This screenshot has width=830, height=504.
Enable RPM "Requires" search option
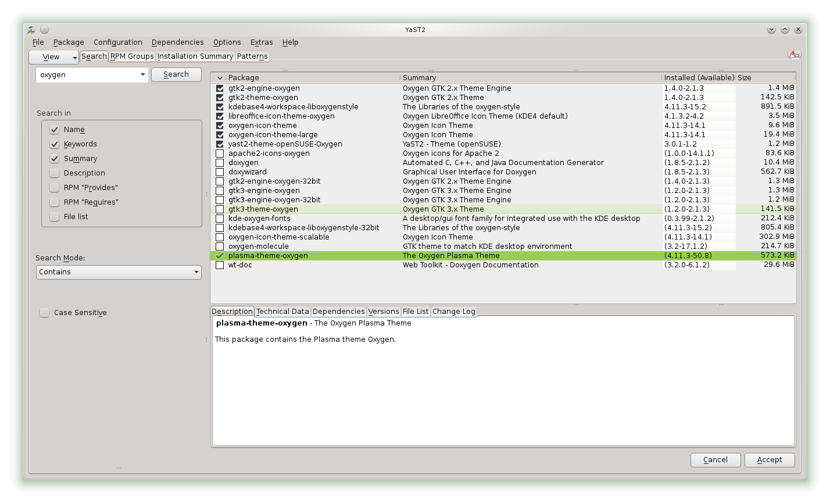[x=55, y=202]
